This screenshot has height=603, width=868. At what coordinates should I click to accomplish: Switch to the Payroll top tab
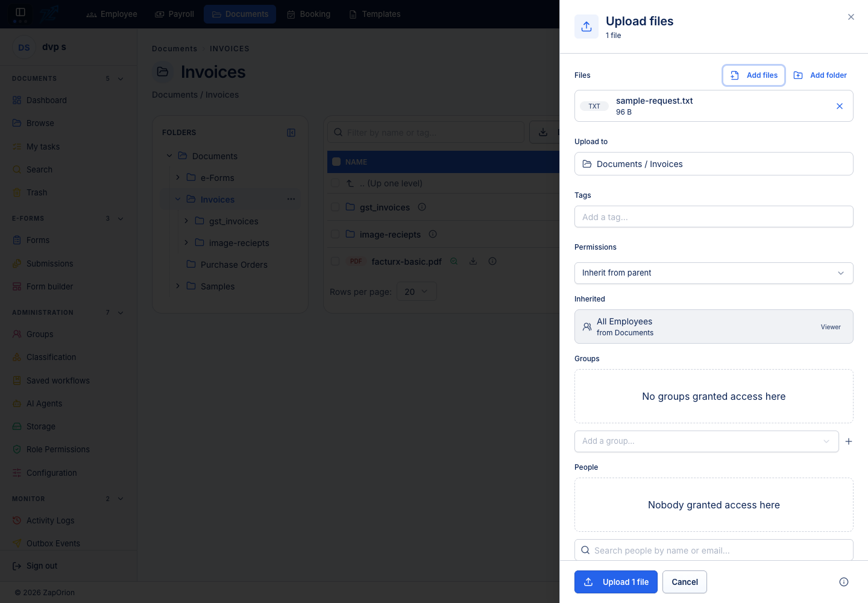(175, 14)
